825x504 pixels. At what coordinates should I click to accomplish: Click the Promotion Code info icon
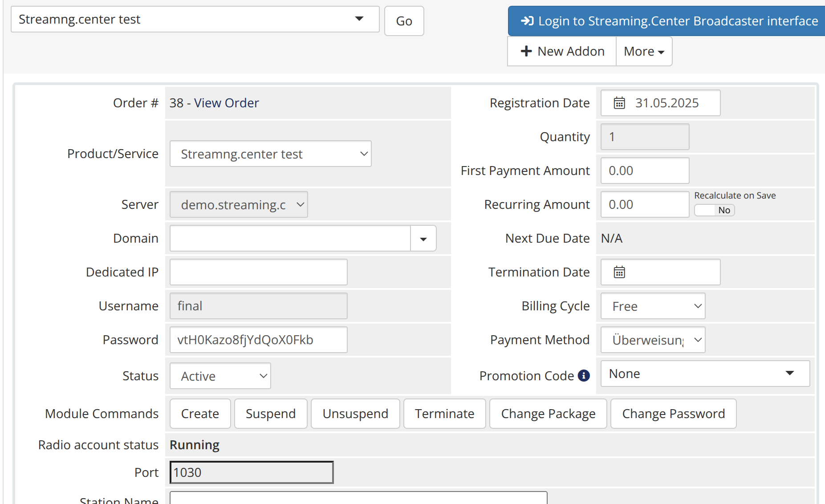pos(584,376)
